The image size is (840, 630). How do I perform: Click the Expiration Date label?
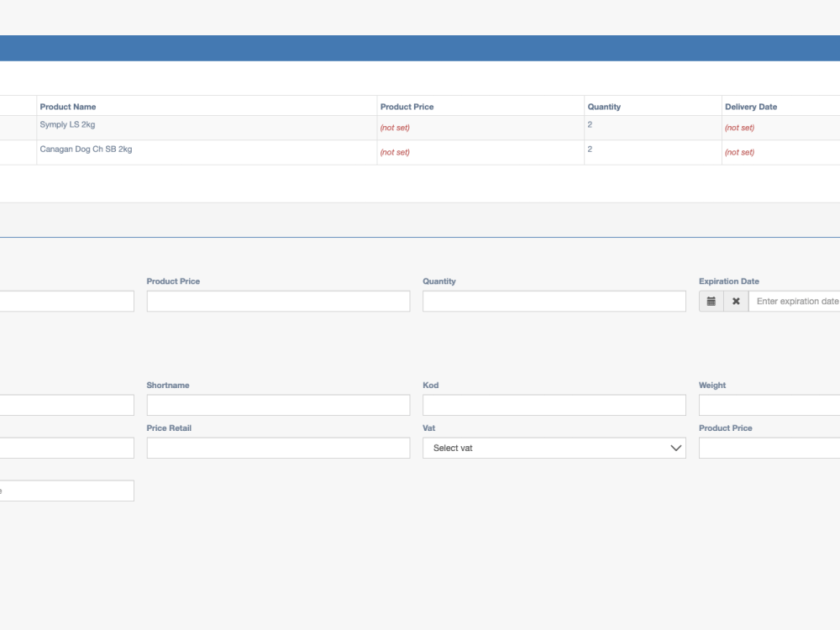(729, 281)
